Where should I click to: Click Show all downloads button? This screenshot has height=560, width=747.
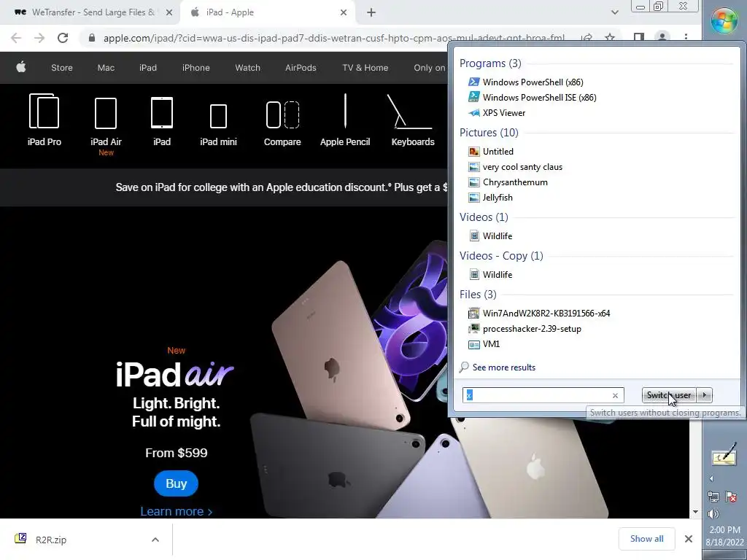pyautogui.click(x=646, y=539)
